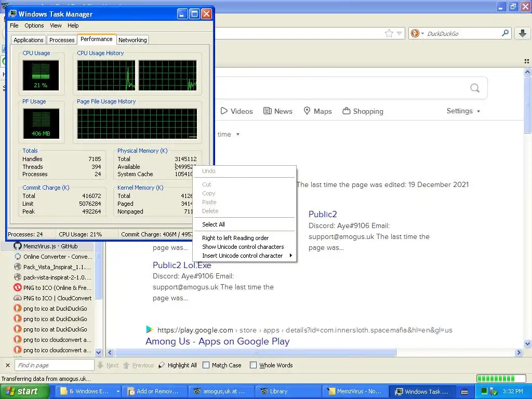The height and width of the screenshot is (399, 532).
Task: Click the page's vertical scroll down arrow
Action: [527, 344]
